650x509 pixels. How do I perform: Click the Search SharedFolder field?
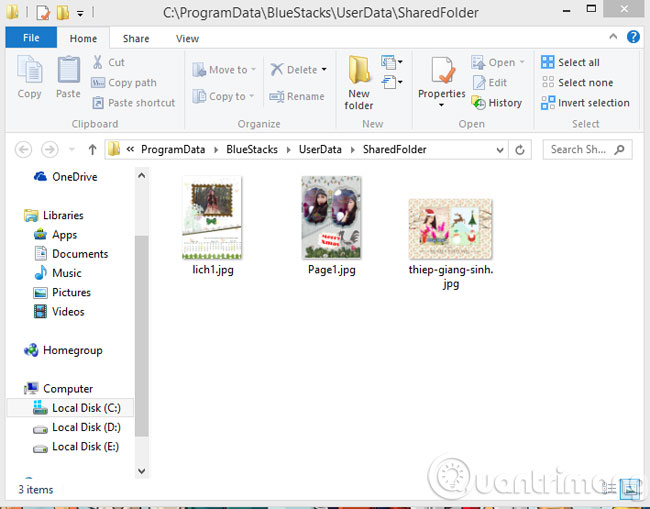tap(587, 149)
